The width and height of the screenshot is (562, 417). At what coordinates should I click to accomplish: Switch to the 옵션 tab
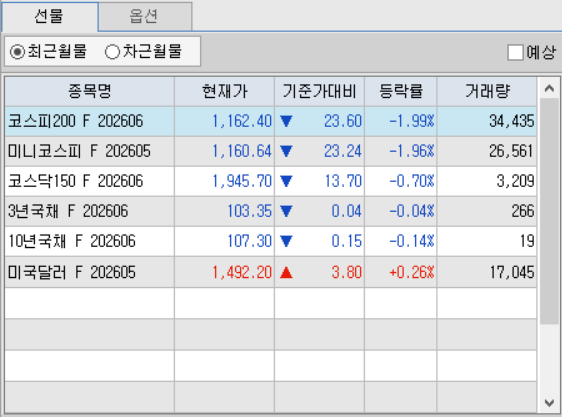pos(145,17)
